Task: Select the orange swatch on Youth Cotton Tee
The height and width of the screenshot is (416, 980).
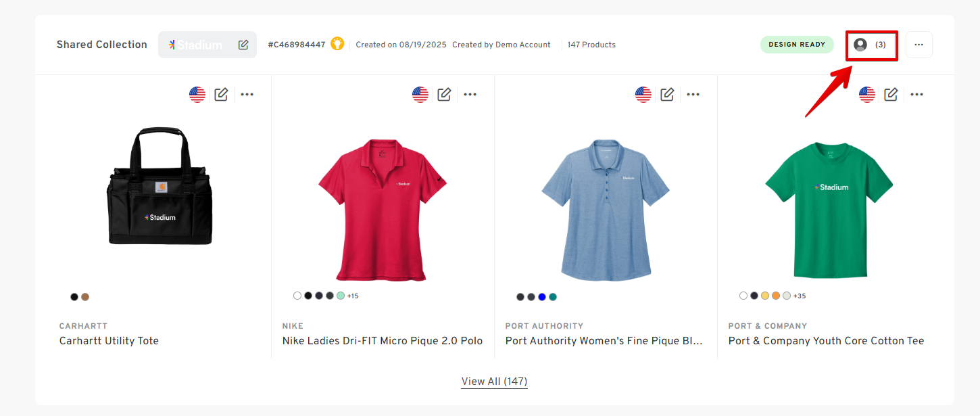Action: click(x=776, y=296)
